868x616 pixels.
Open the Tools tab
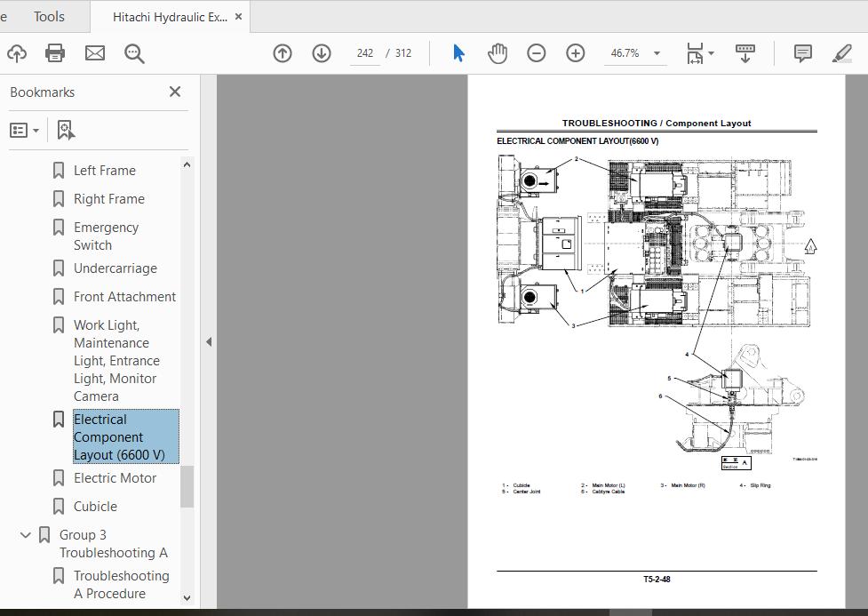click(x=49, y=17)
